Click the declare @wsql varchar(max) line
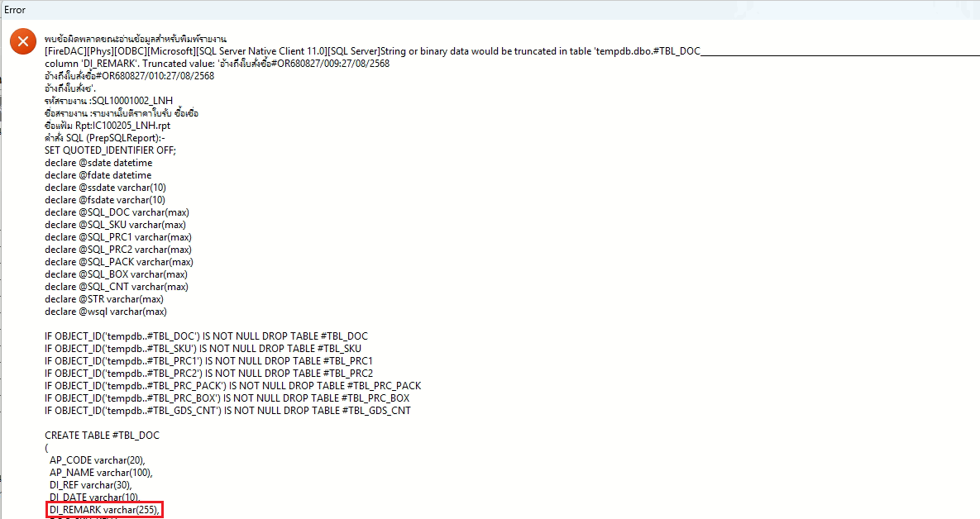 pyautogui.click(x=106, y=312)
